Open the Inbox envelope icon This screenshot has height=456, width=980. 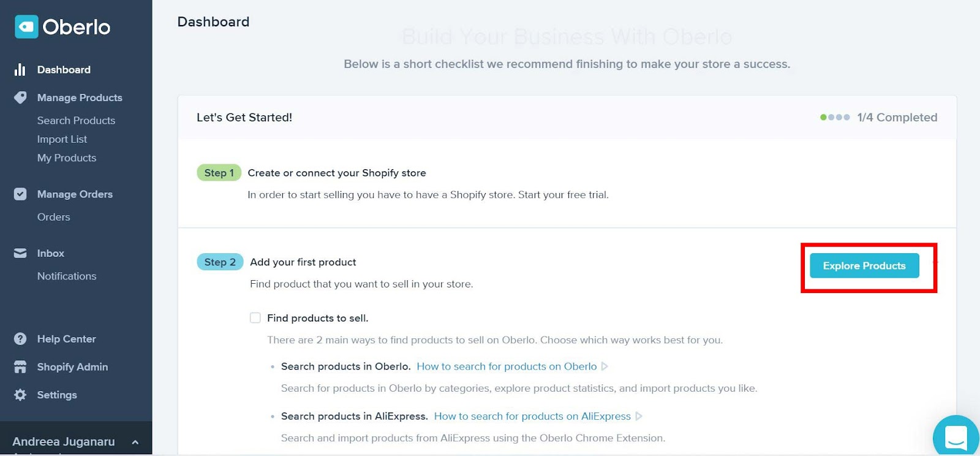tap(20, 253)
